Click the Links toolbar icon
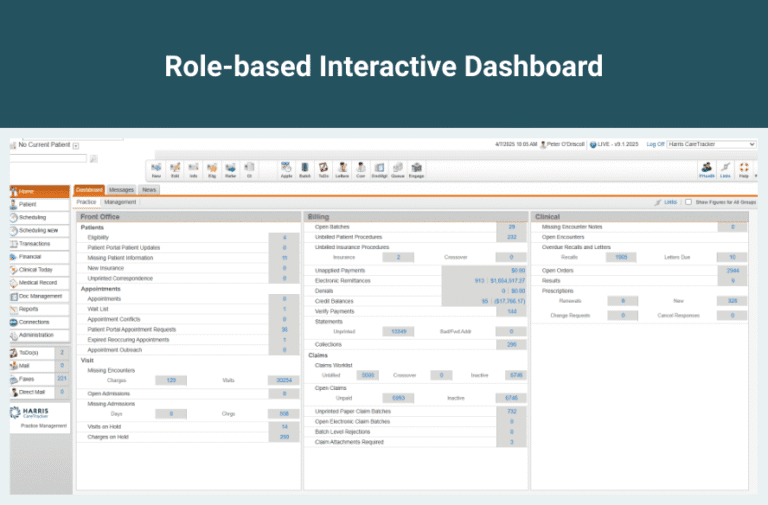The width and height of the screenshot is (768, 505). pyautogui.click(x=725, y=170)
